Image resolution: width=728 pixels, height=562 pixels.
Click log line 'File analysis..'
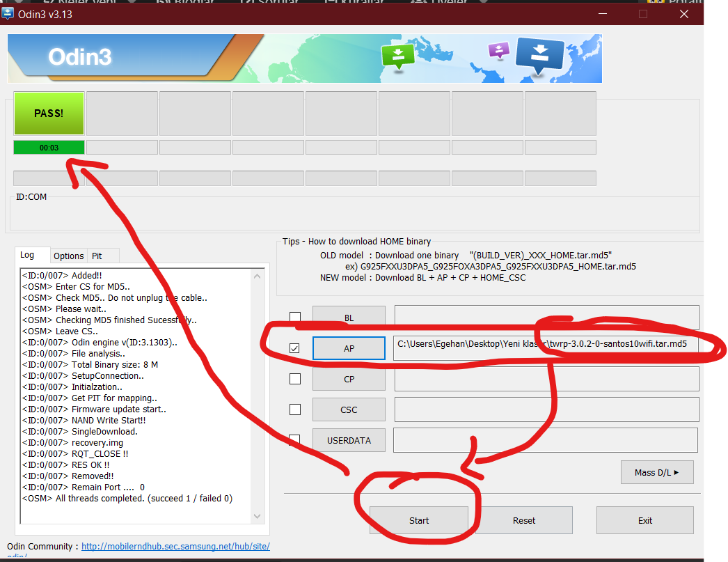tap(73, 354)
